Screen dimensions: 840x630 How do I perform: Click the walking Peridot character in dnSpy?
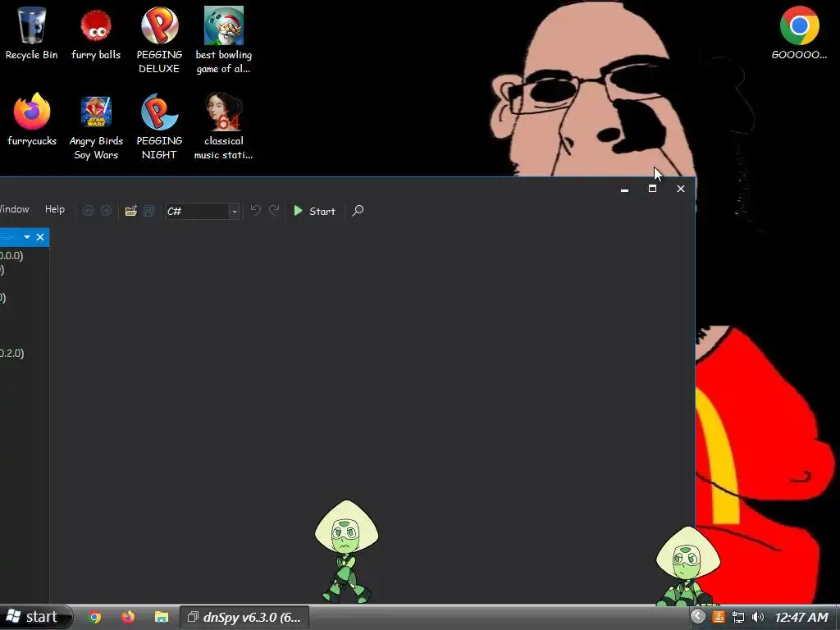click(x=346, y=552)
